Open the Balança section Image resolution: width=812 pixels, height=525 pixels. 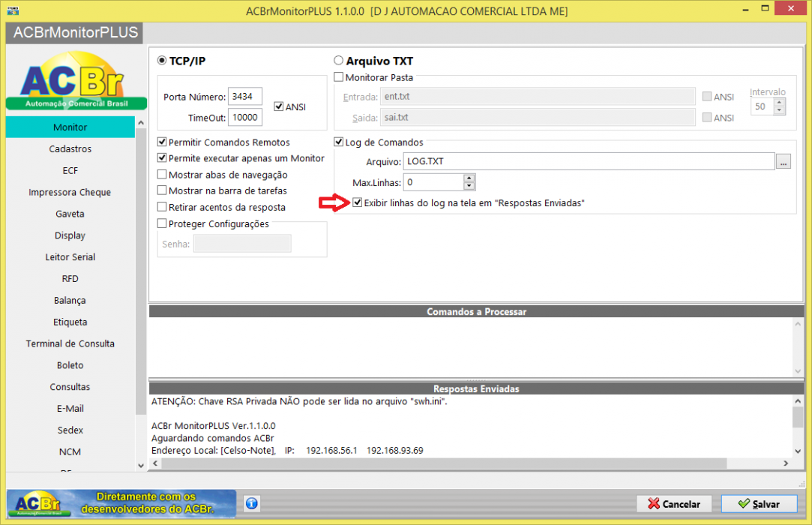click(70, 301)
